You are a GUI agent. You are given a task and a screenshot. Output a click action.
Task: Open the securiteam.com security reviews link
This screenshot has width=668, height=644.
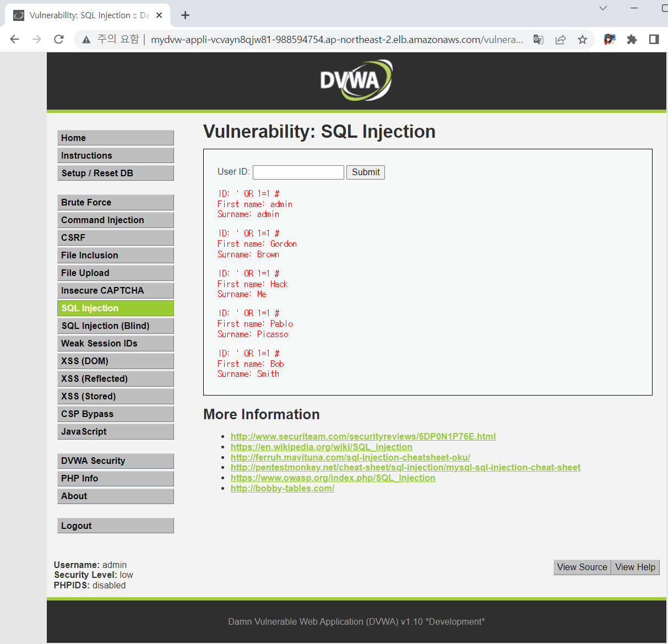tap(363, 436)
